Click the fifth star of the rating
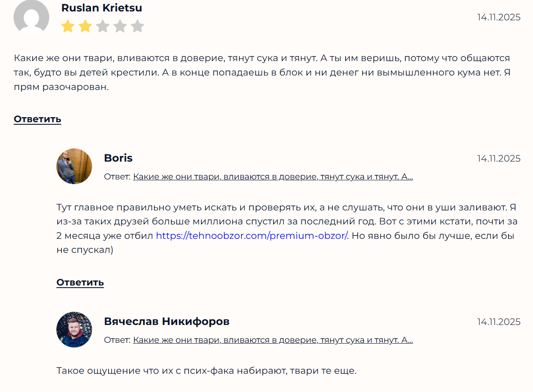This screenshot has width=533, height=392. [x=137, y=26]
